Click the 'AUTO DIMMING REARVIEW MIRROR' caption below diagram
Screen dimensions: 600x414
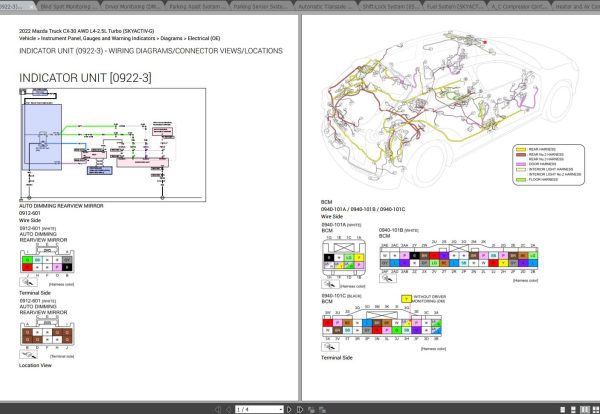(x=61, y=206)
